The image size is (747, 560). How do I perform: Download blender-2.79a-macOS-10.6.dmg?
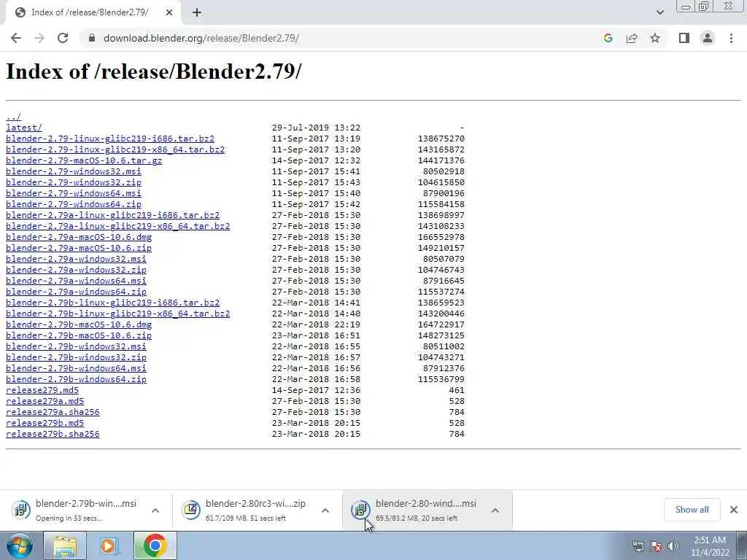pyautogui.click(x=79, y=237)
